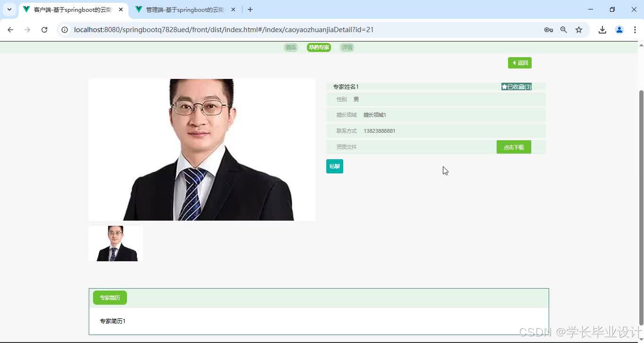Open the password manager key icon
The image size is (644, 343).
pos(549,30)
